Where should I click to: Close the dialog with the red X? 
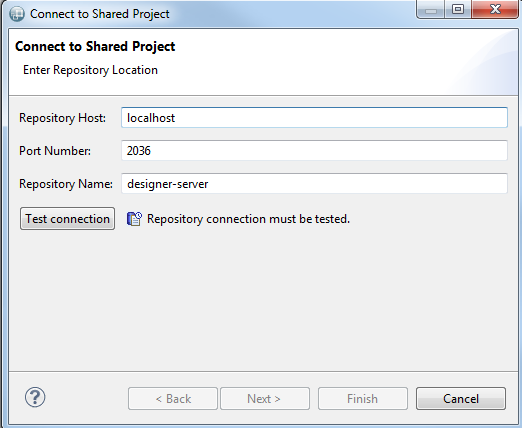tap(495, 9)
